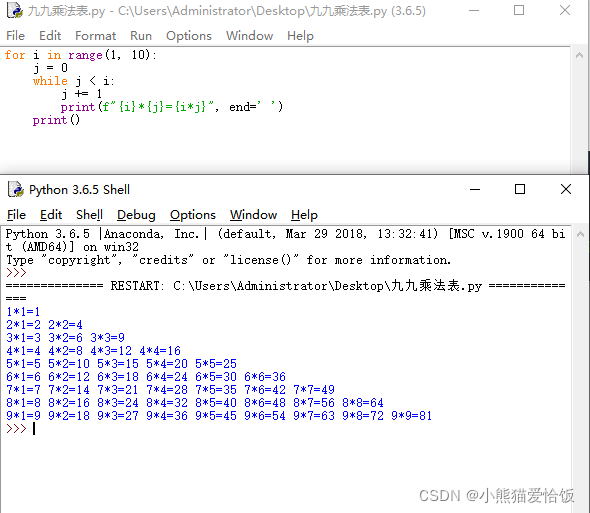Click output text '5*5=25'
This screenshot has width=590, height=513.
point(216,364)
